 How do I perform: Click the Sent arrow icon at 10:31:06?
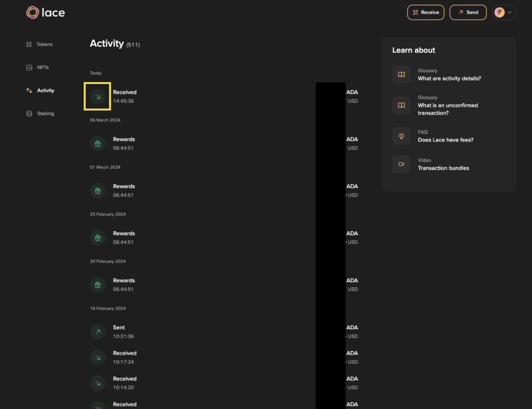pyautogui.click(x=98, y=332)
